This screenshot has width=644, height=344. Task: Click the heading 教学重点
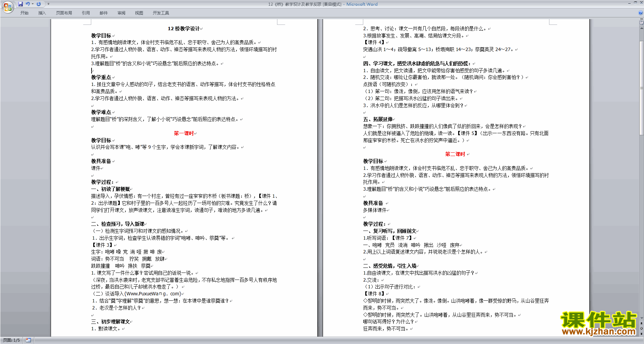101,77
